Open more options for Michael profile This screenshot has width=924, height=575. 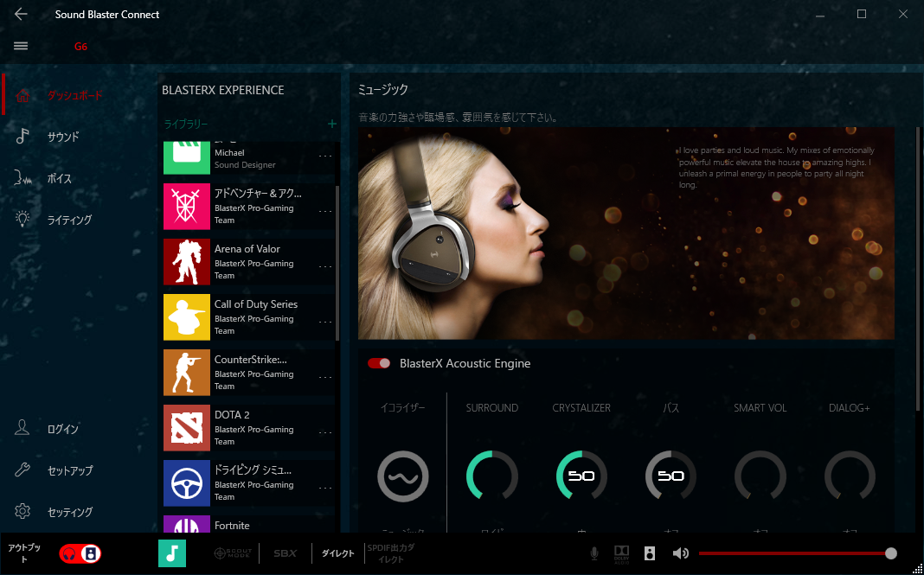click(x=325, y=157)
